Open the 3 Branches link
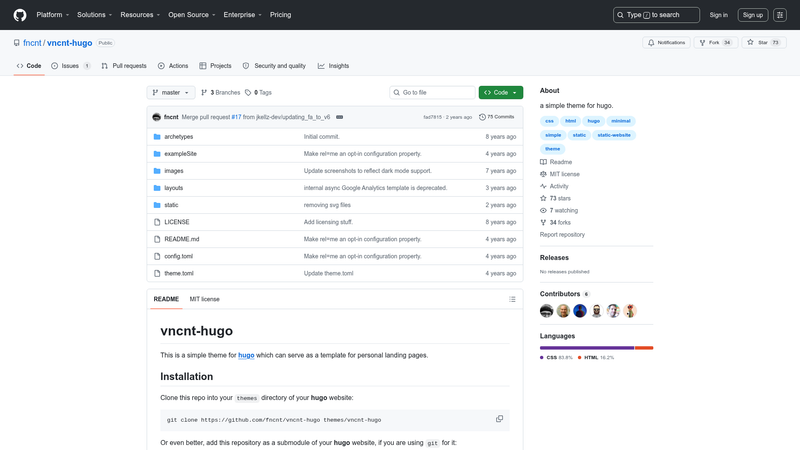This screenshot has height=450, width=800. pos(220,92)
